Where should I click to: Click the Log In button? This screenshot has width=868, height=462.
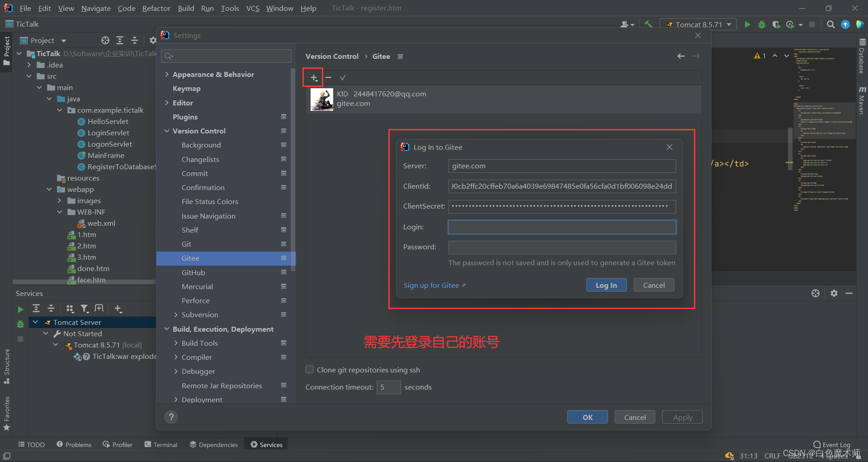(606, 285)
